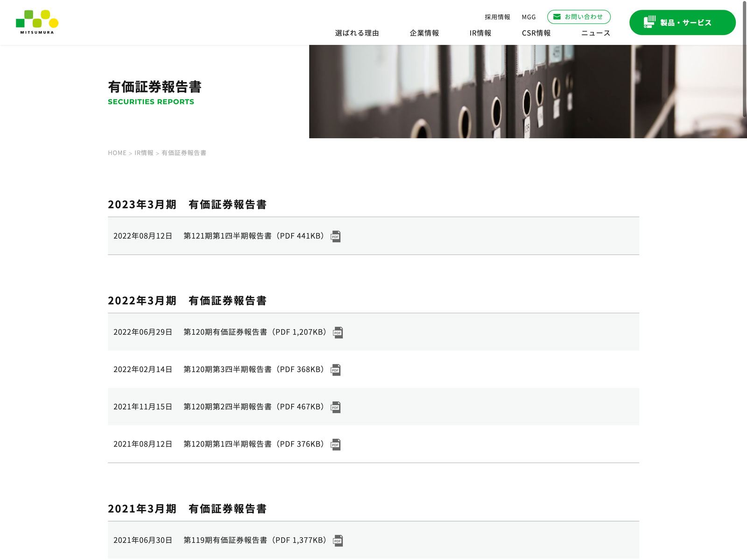
Task: Click the envelope icon in お問い合わせ button
Action: (x=557, y=17)
